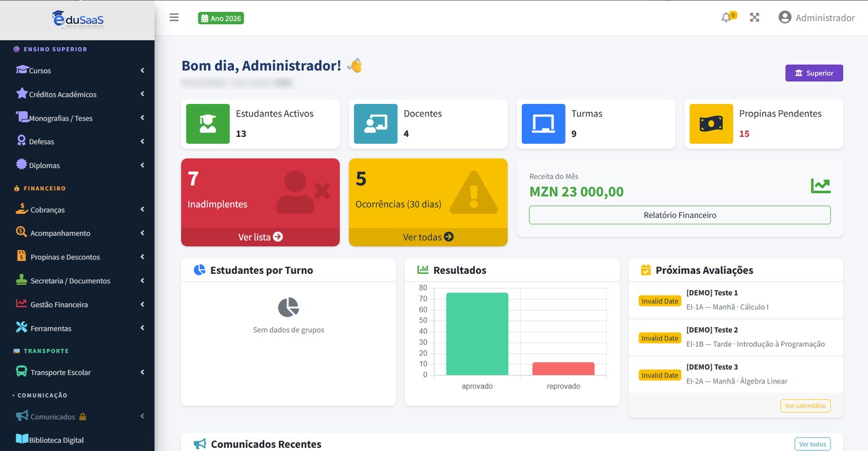This screenshot has width=868, height=451.
Task: Expand the Gestão Financeira chevron
Action: click(142, 304)
